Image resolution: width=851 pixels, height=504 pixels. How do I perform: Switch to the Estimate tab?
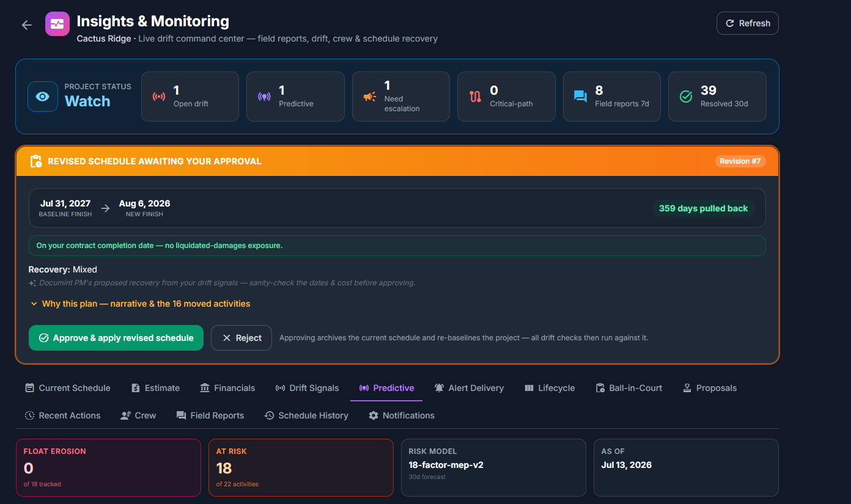(x=156, y=388)
